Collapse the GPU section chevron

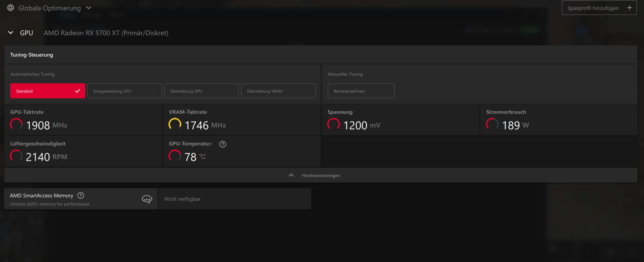click(x=11, y=33)
